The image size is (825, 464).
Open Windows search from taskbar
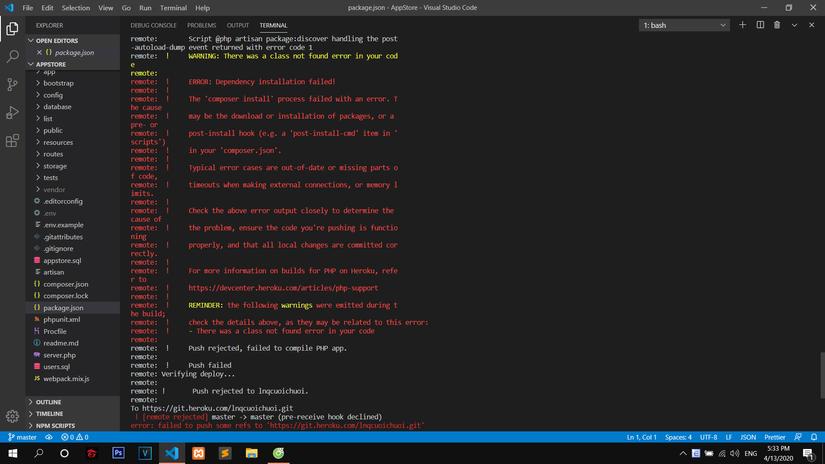(38, 453)
